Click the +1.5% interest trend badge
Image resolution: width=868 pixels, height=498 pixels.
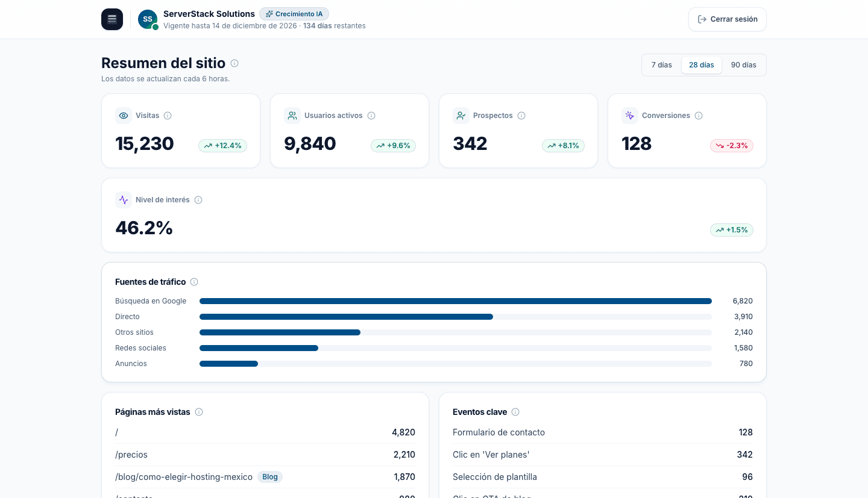tap(732, 230)
